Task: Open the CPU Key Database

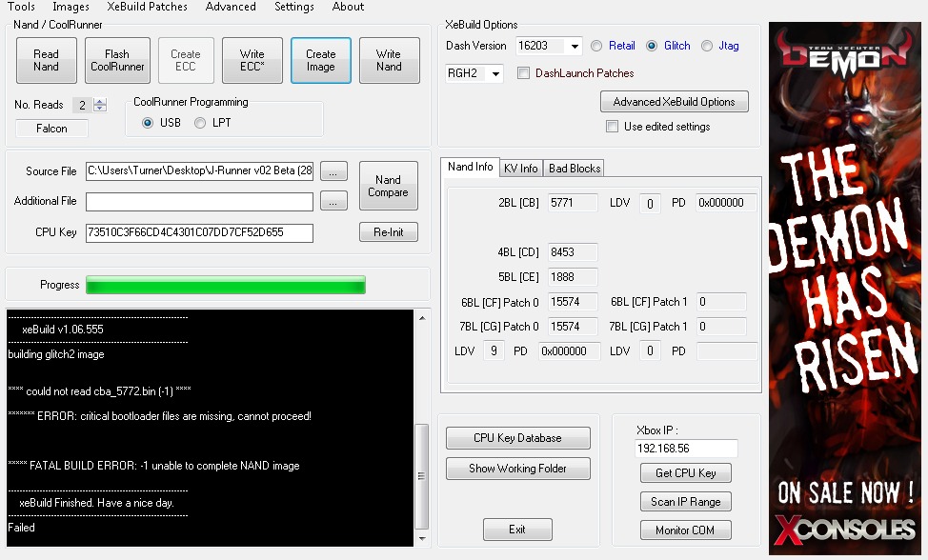Action: (x=518, y=438)
